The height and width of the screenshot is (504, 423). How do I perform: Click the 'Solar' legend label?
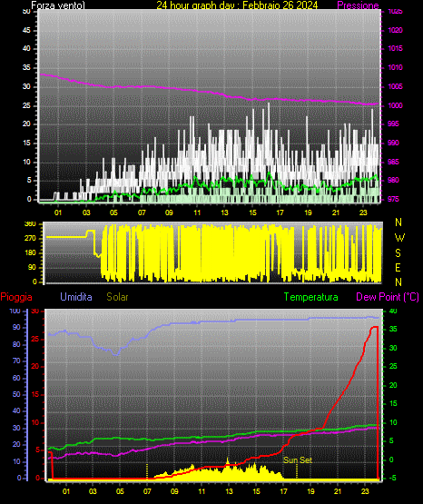point(117,297)
